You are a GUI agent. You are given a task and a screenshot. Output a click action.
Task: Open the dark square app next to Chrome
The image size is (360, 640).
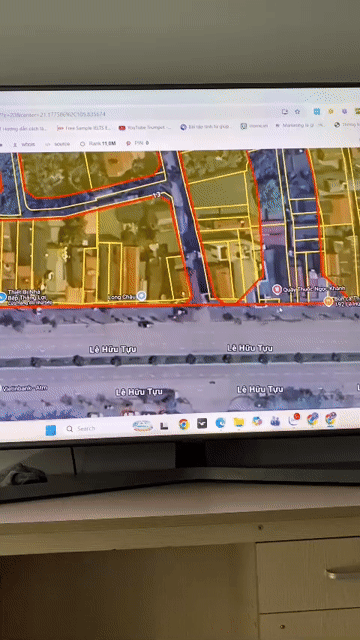[202, 424]
